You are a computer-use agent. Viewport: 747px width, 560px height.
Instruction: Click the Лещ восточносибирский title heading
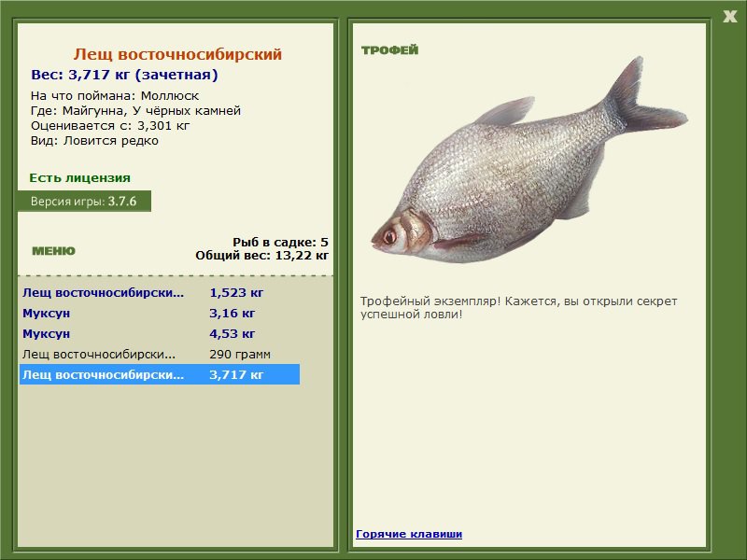pyautogui.click(x=177, y=54)
